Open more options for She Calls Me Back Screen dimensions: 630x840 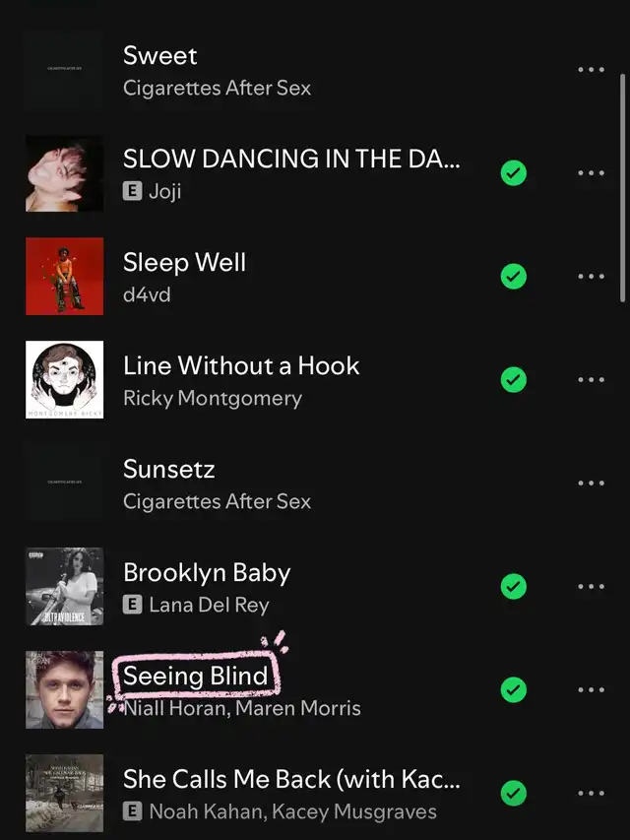click(x=591, y=794)
